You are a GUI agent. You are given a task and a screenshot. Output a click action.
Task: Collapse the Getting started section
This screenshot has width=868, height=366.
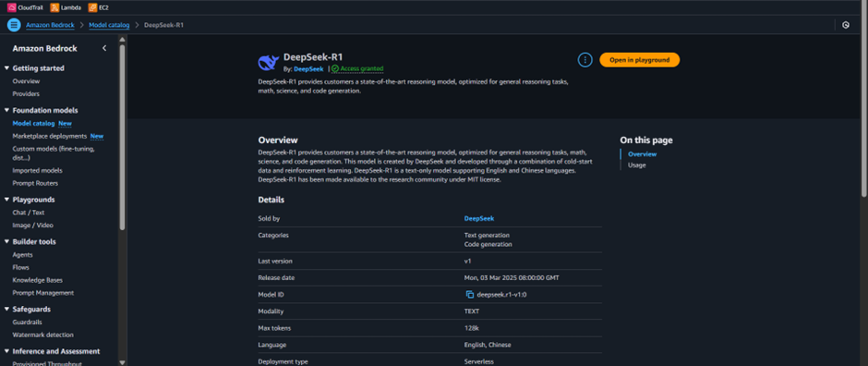[6, 68]
